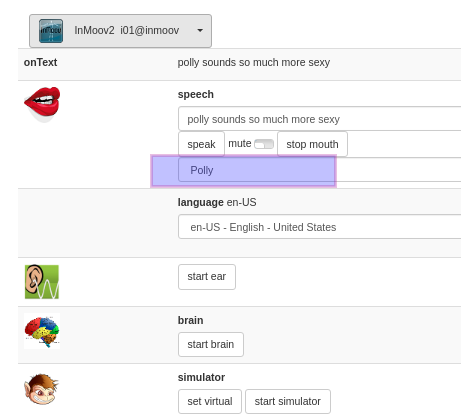Focus the speech text input field

click(x=319, y=119)
